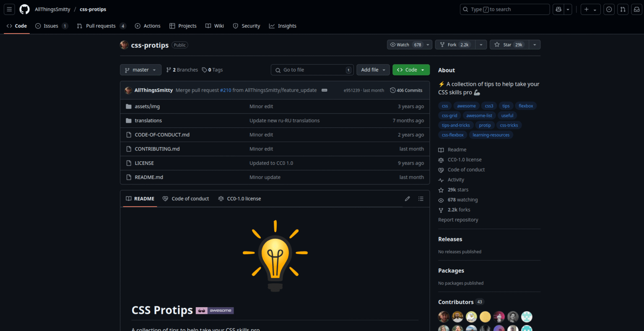Open the global navigation hamburger menu
Image resolution: width=644 pixels, height=331 pixels.
coord(9,9)
